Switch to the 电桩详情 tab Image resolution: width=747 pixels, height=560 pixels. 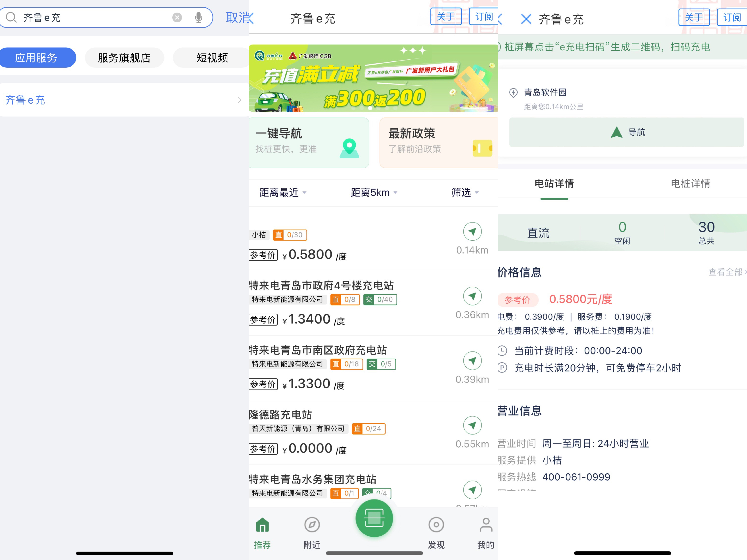pyautogui.click(x=690, y=184)
